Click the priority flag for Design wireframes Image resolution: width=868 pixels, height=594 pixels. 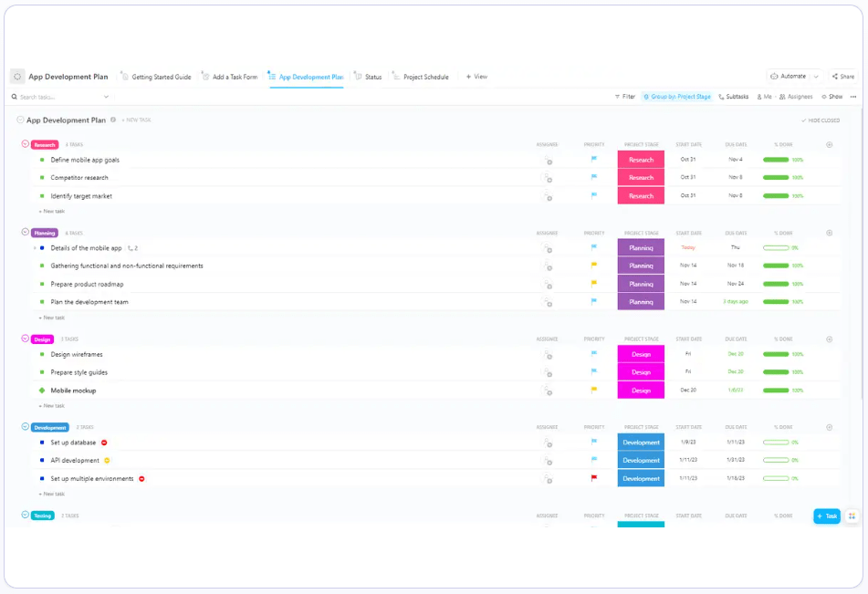coord(594,354)
